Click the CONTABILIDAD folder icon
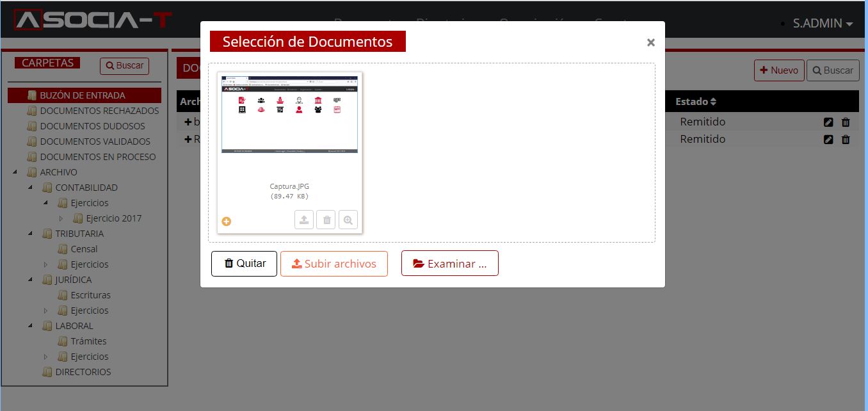 coord(47,188)
